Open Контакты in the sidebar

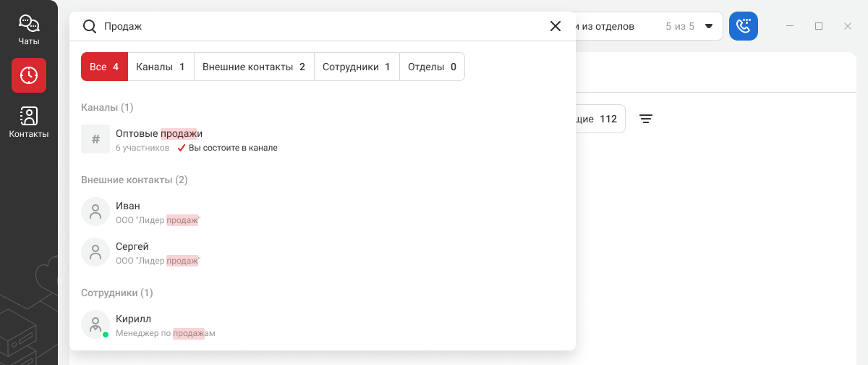pyautogui.click(x=29, y=122)
